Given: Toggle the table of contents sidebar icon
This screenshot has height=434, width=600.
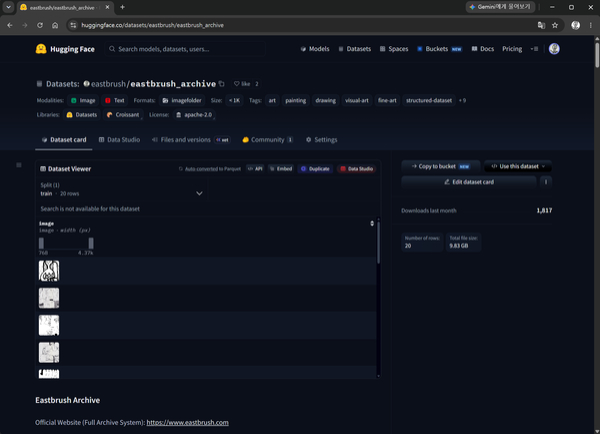Looking at the screenshot, I should 19,165.
